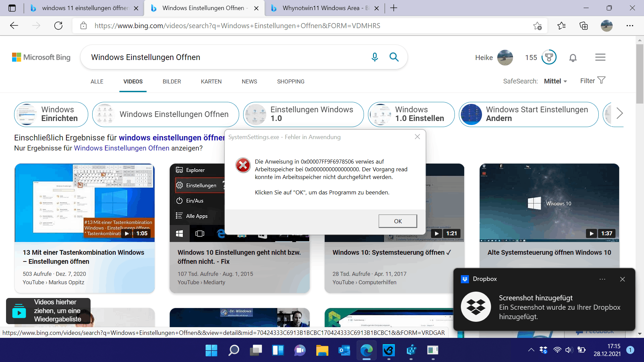Open Edge settings and more menu
Image resolution: width=644 pixels, height=362 pixels.
(630, 26)
